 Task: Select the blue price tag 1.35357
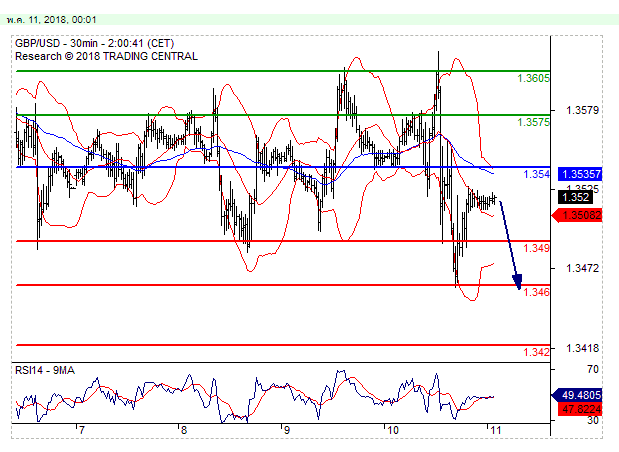(x=580, y=174)
